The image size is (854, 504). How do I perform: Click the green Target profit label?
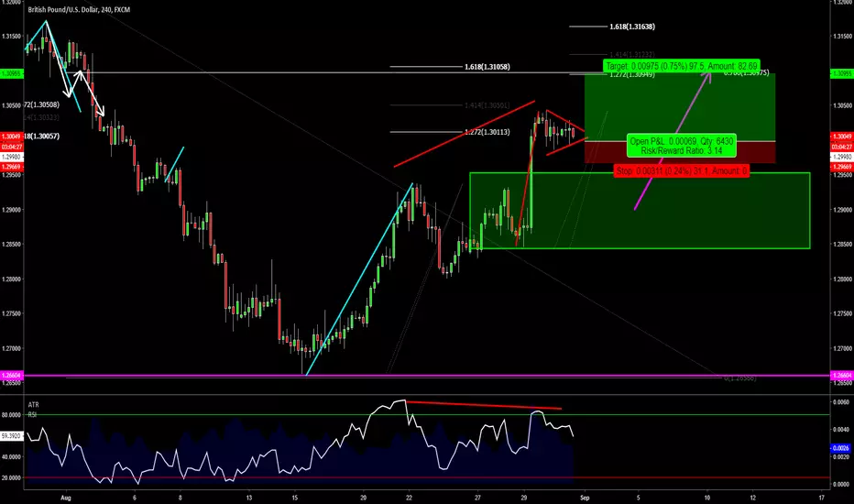(682, 66)
